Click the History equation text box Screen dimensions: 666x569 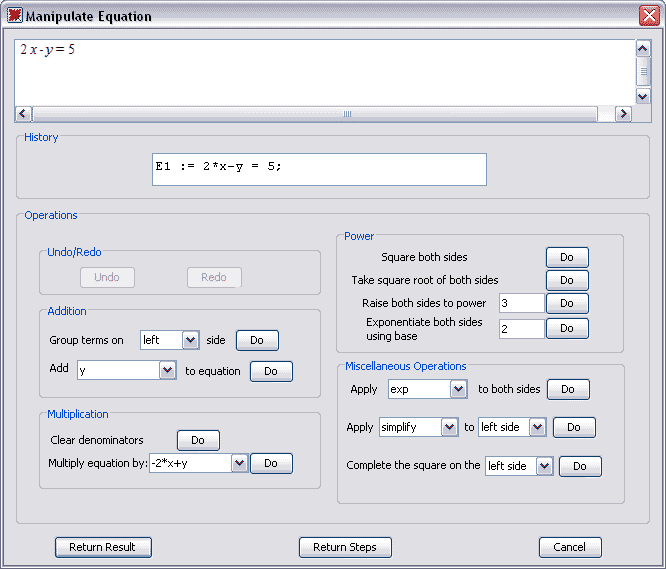click(319, 169)
